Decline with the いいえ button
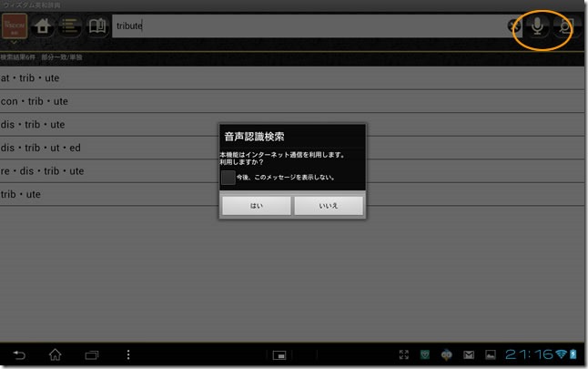Viewport: 588px width, 369px height. pos(329,205)
